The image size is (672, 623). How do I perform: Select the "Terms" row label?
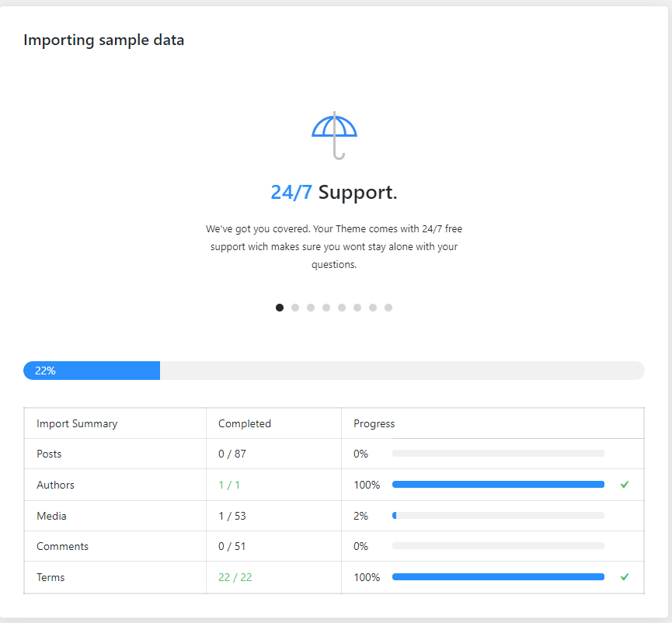[50, 578]
